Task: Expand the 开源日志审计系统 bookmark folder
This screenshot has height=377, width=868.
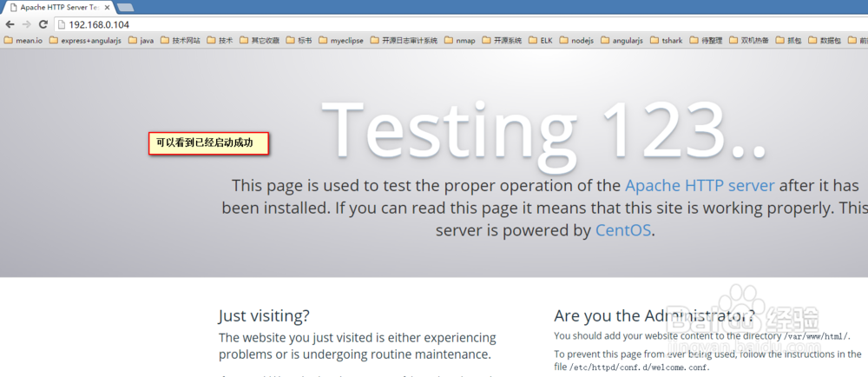Action: coord(404,41)
